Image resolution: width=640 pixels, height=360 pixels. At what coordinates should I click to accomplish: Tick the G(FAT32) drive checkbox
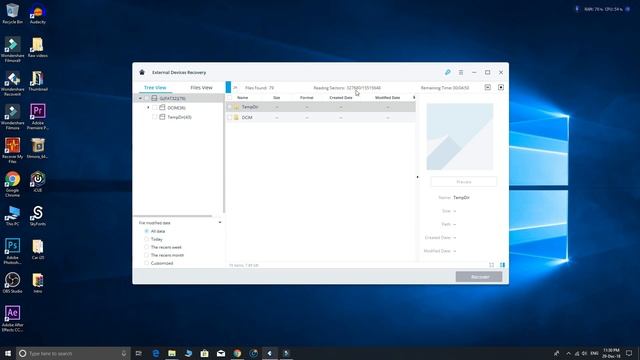[x=147, y=98]
